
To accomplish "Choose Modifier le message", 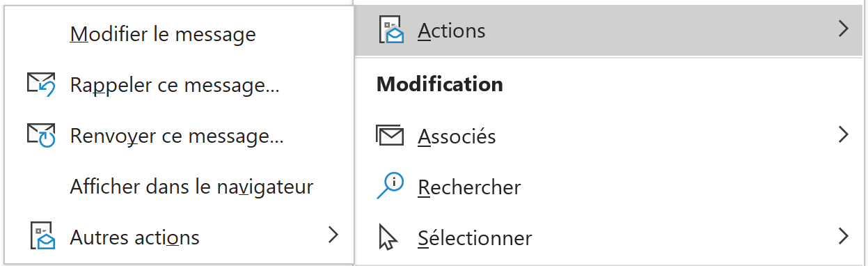I will [163, 33].
